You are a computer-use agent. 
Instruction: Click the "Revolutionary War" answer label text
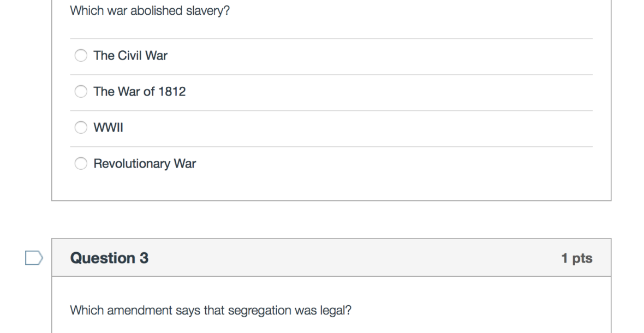tap(145, 164)
